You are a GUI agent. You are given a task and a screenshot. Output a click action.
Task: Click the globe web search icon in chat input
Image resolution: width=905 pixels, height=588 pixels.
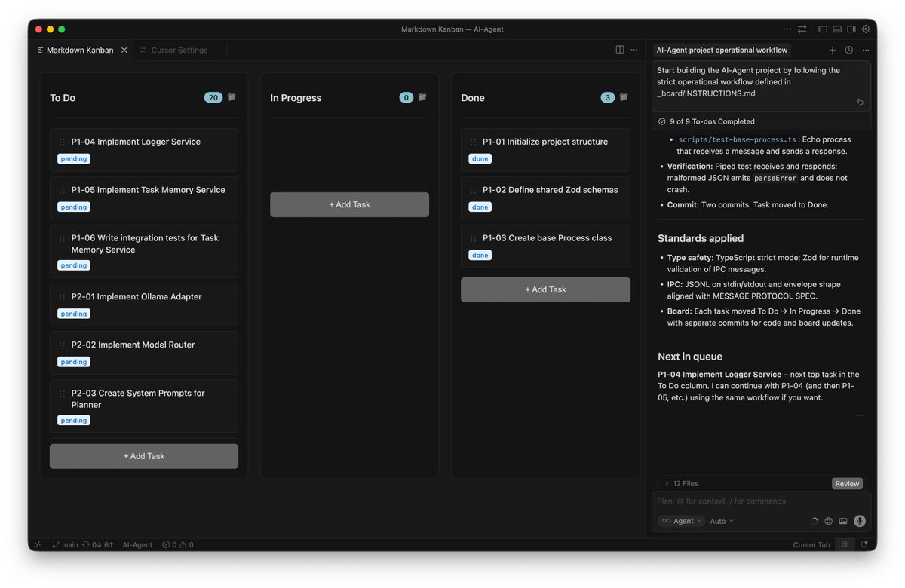[829, 521]
